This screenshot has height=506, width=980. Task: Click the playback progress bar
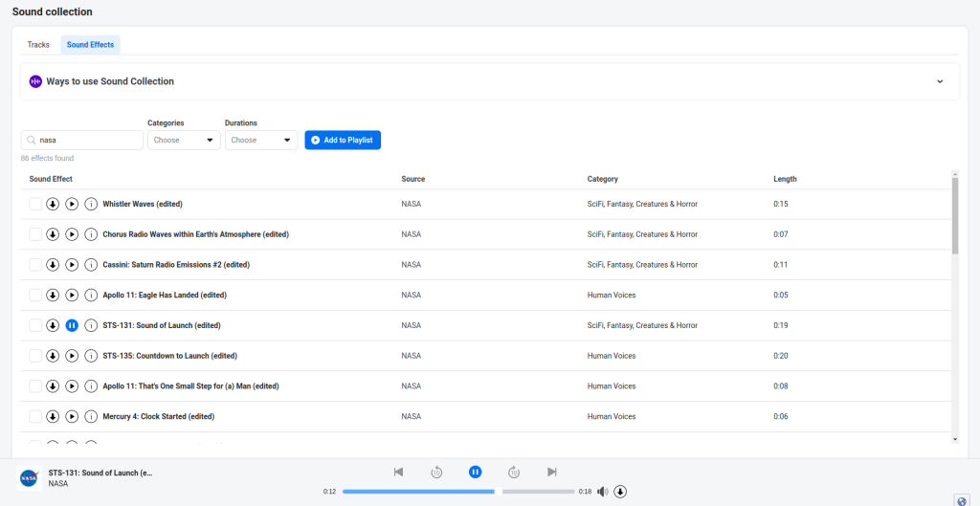[x=458, y=492]
